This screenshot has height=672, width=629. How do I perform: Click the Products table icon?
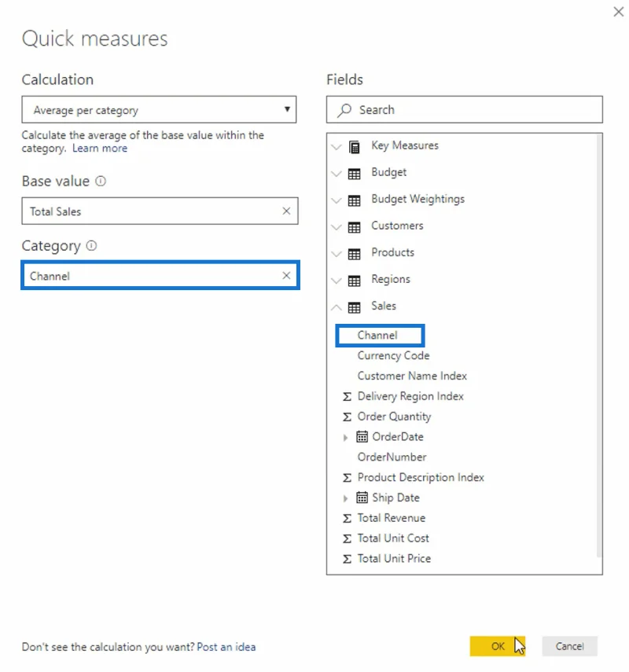[354, 254]
